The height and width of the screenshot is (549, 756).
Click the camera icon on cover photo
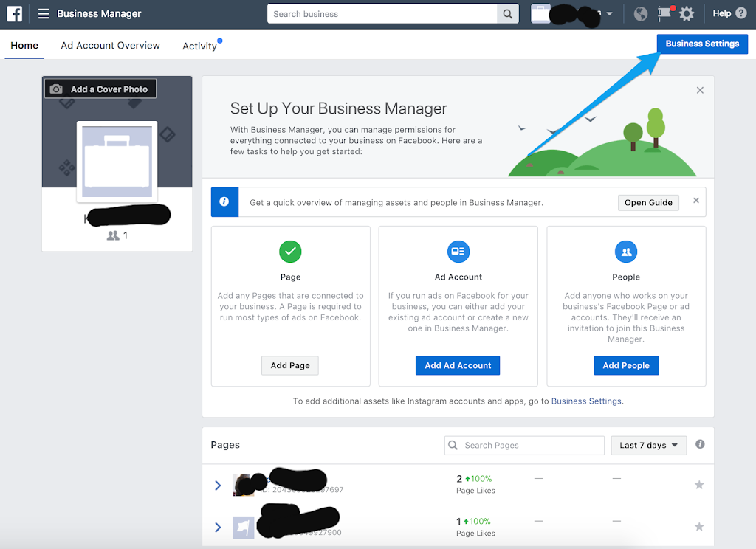coord(56,89)
